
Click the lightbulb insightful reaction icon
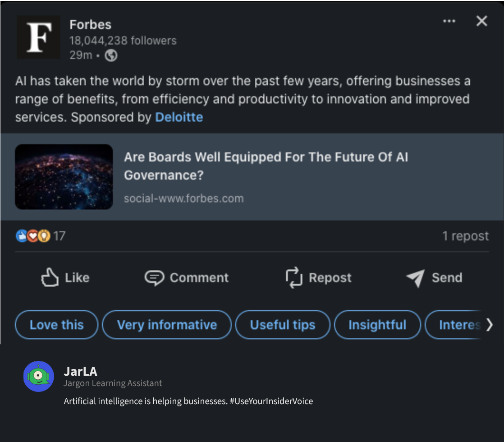pos(44,236)
